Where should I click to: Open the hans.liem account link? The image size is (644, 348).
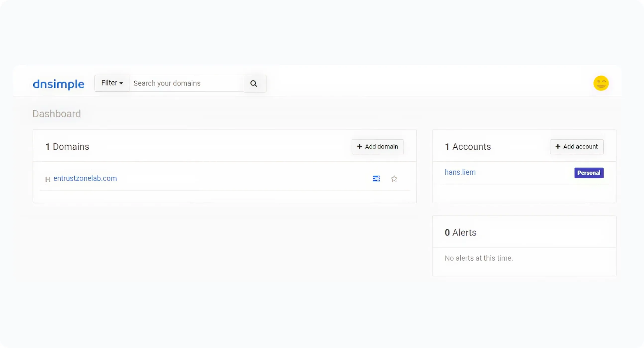pyautogui.click(x=460, y=172)
